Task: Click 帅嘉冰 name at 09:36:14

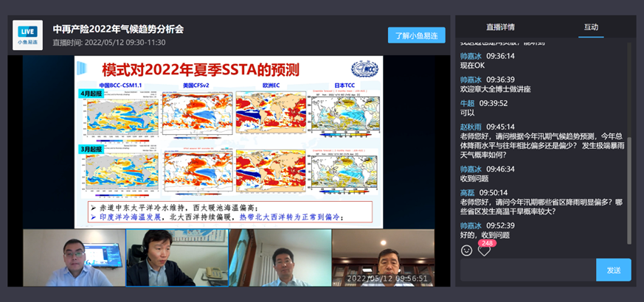Action: click(470, 56)
